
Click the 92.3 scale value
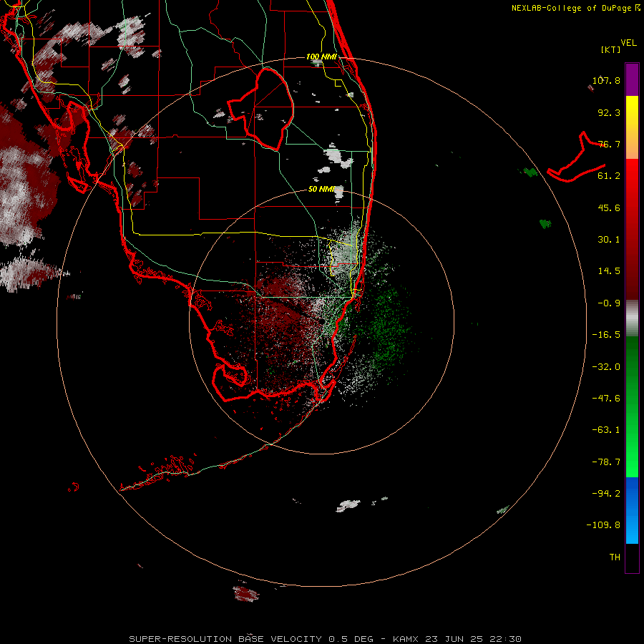(609, 112)
